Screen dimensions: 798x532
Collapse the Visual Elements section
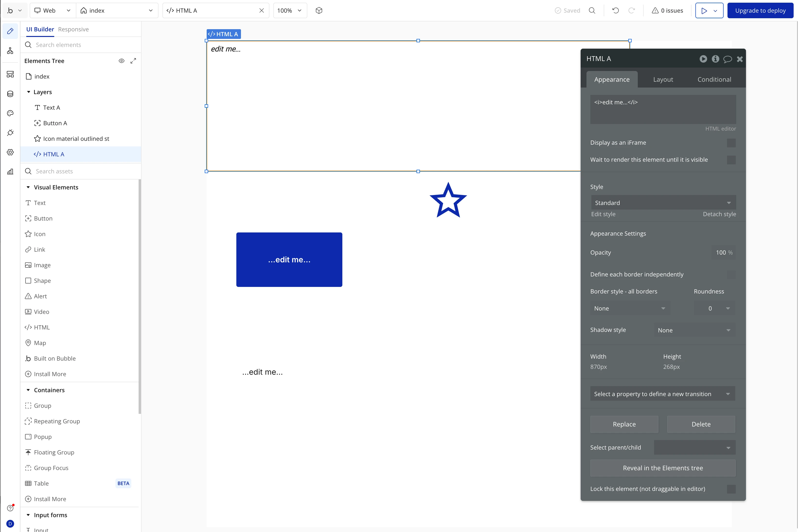pos(28,187)
